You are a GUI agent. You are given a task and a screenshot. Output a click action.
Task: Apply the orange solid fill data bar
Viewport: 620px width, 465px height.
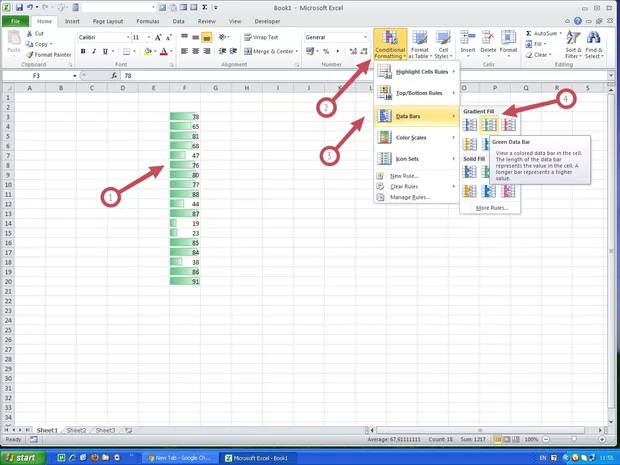tap(470, 191)
